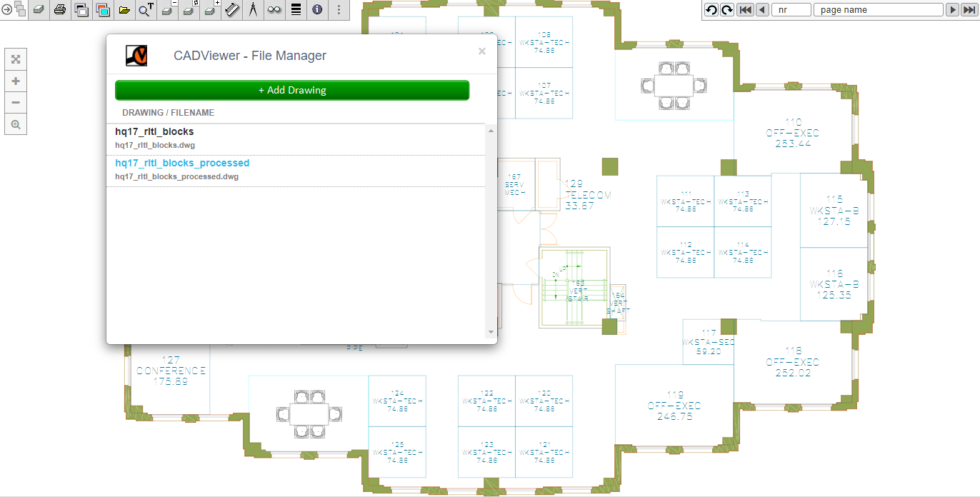This screenshot has width=980, height=497.
Task: Open the hq17_rltl_blocks_processed drawing
Action: (x=182, y=164)
